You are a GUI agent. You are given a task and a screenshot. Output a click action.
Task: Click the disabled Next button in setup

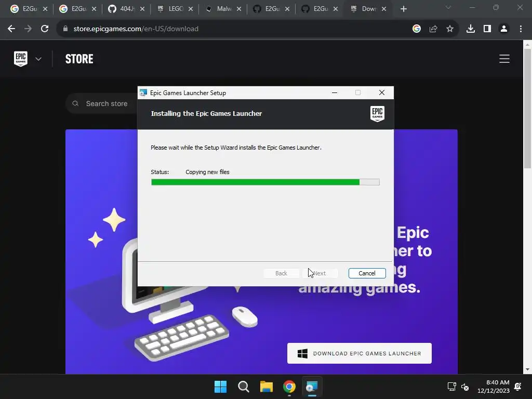[320, 273]
